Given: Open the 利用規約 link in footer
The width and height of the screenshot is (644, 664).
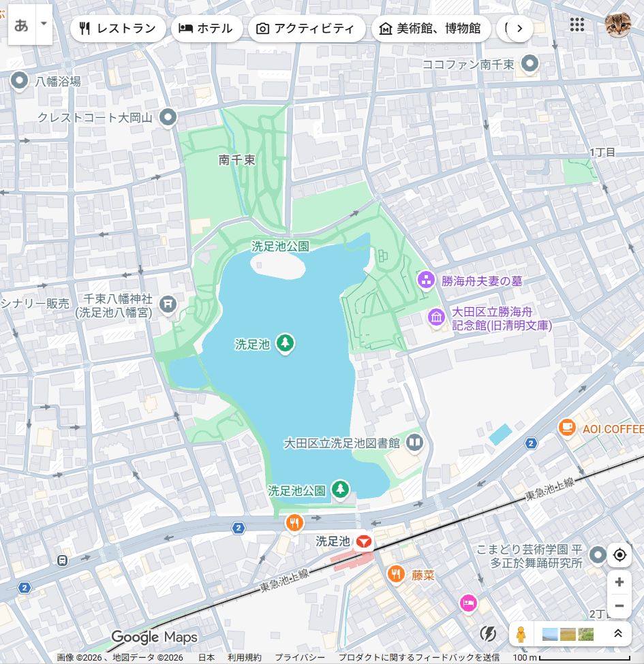Looking at the screenshot, I should coord(244,658).
